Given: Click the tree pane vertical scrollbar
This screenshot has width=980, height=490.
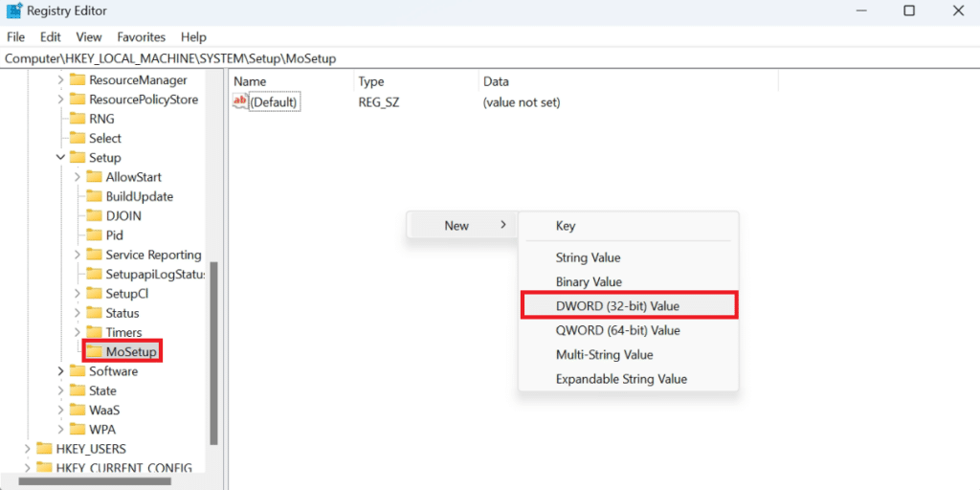Looking at the screenshot, I should (x=213, y=354).
